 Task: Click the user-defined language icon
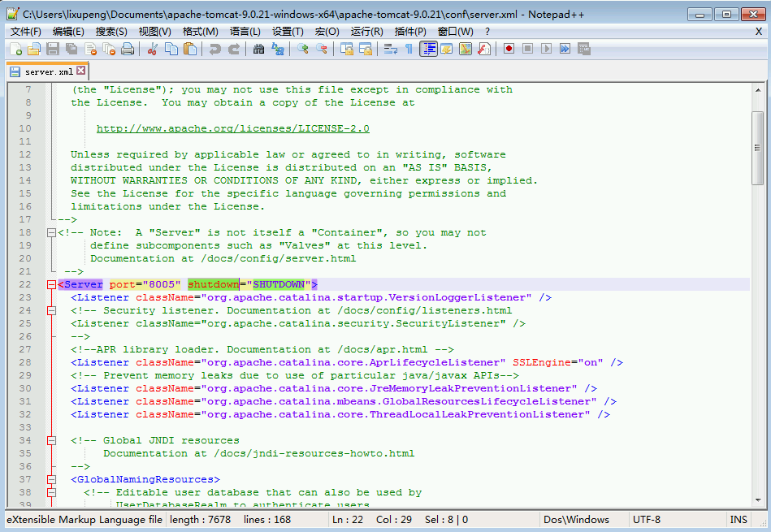(x=447, y=49)
